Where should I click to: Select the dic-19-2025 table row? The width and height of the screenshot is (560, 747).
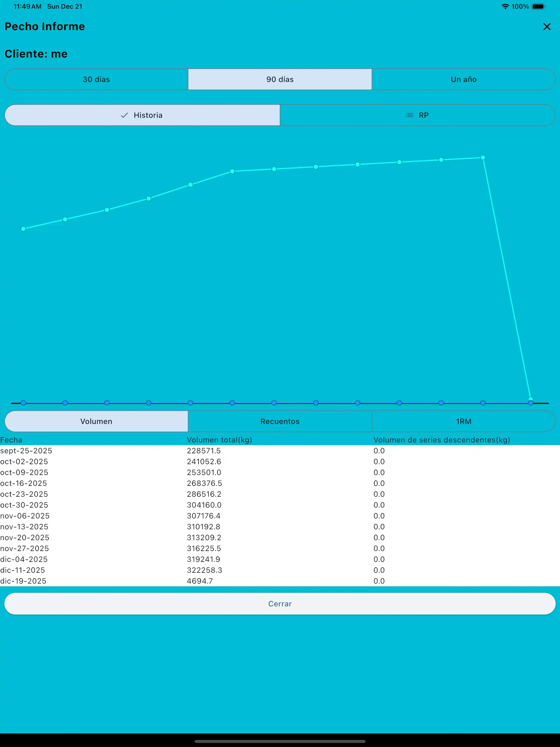[x=23, y=581]
